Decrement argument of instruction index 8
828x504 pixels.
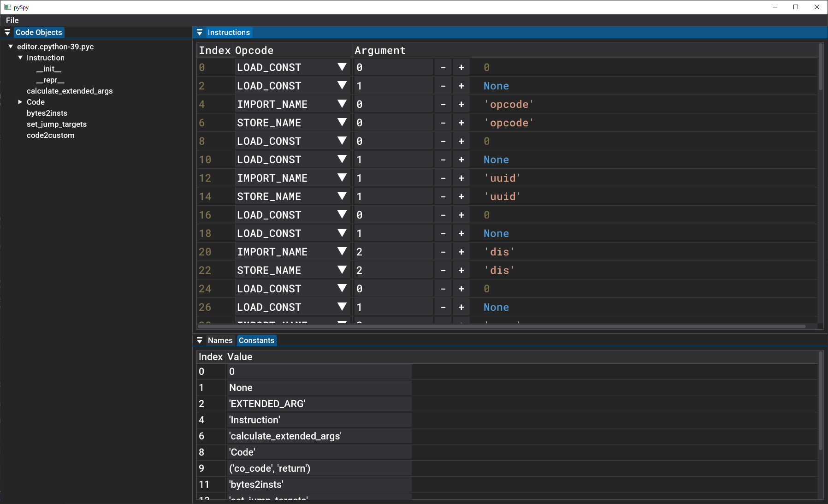click(x=443, y=141)
